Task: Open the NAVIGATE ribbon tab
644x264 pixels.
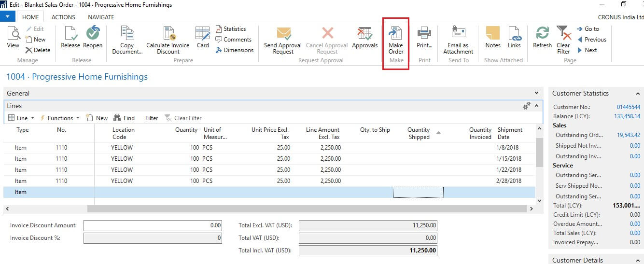Action: pyautogui.click(x=101, y=17)
